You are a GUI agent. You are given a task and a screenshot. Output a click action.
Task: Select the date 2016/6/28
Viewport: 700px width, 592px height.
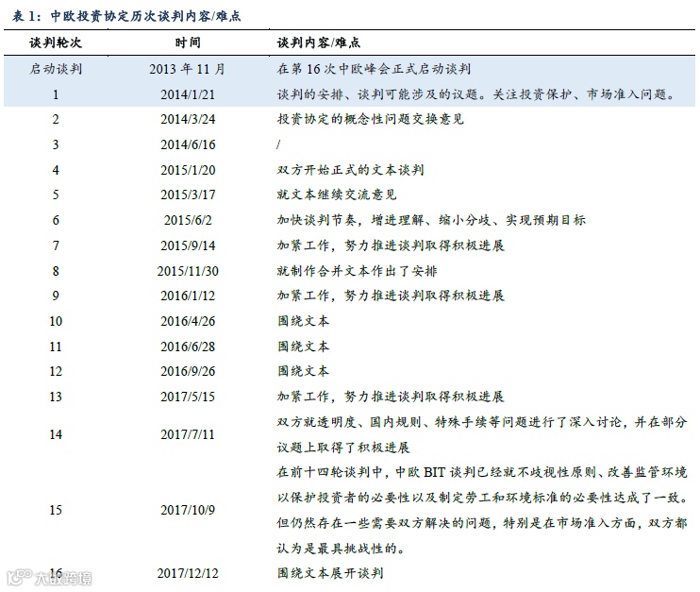pos(188,347)
